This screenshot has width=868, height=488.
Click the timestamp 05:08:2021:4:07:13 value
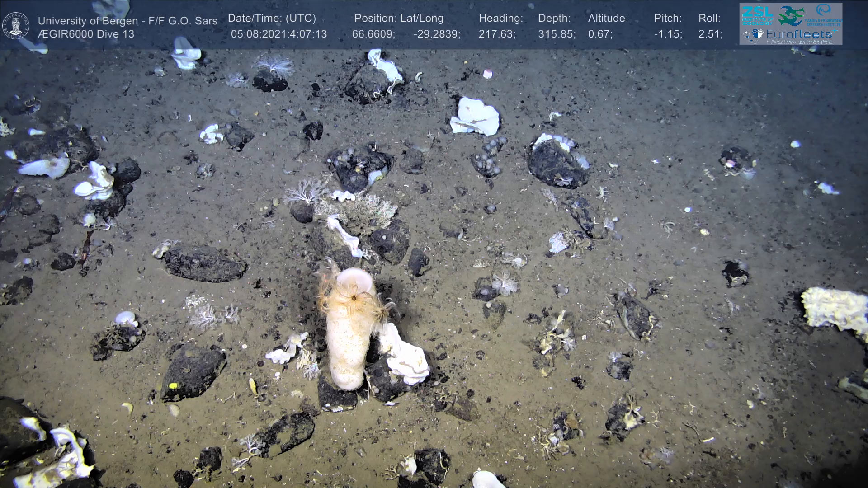(x=278, y=34)
